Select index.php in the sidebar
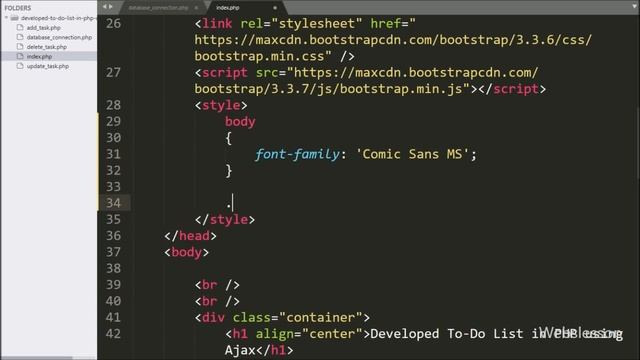This screenshot has height=360, width=640. pos(39,57)
